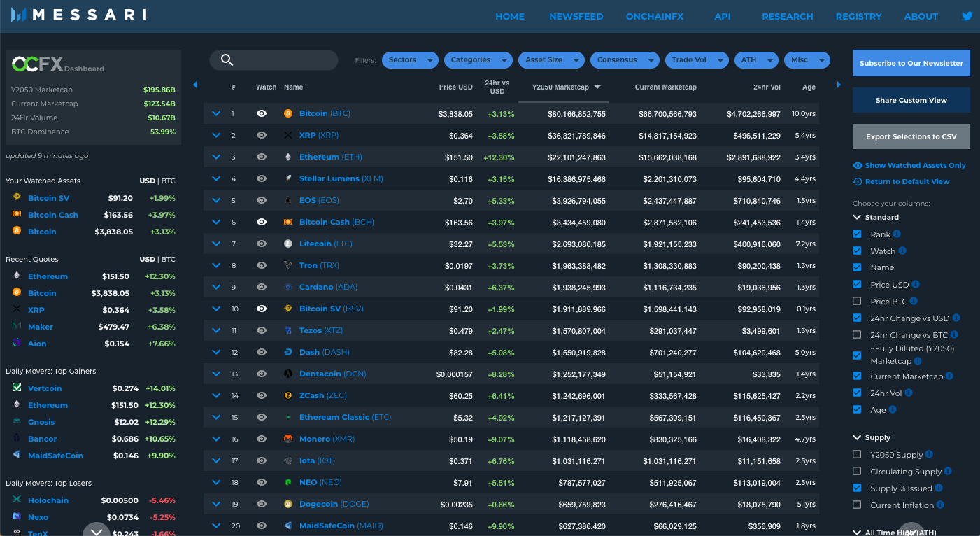Click the NEO coin icon in row 18

click(288, 482)
